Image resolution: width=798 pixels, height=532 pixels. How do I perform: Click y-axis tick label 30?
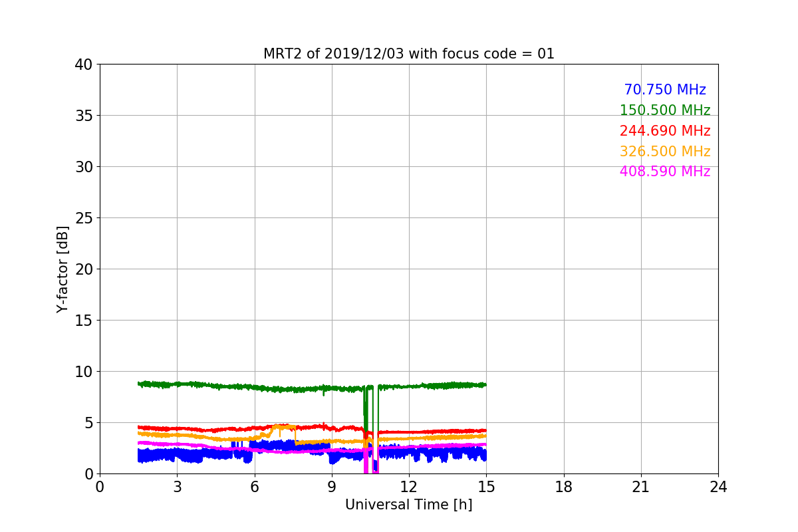[x=84, y=167]
